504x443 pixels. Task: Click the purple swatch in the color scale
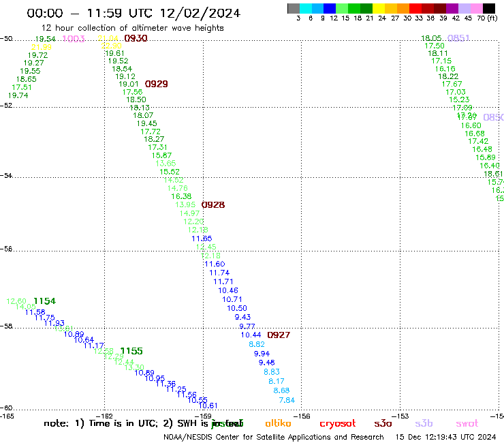[x=452, y=8]
